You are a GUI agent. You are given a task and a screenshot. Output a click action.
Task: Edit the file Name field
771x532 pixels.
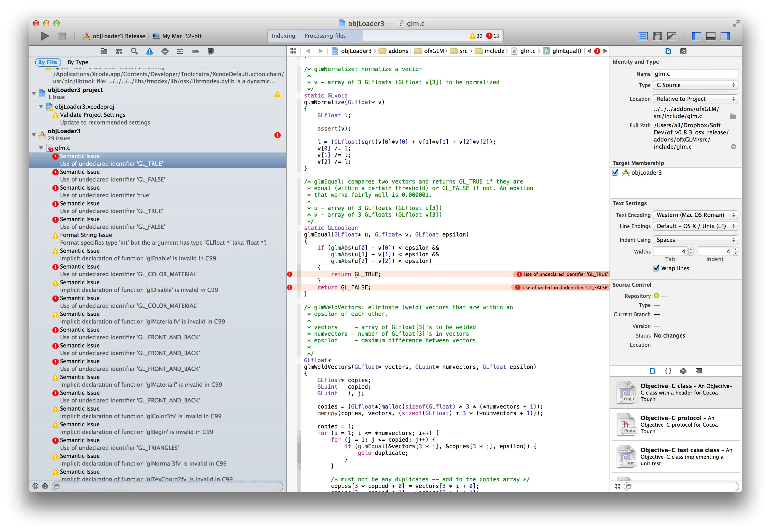point(695,74)
